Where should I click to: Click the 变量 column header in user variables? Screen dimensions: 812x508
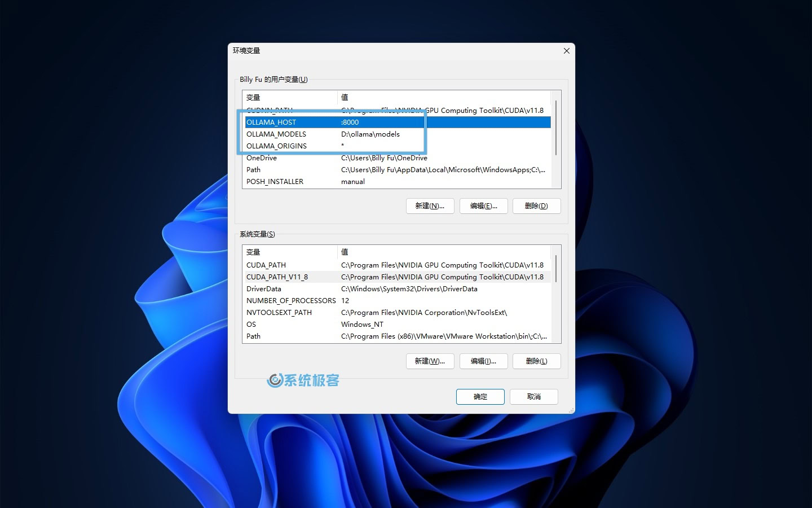point(290,97)
